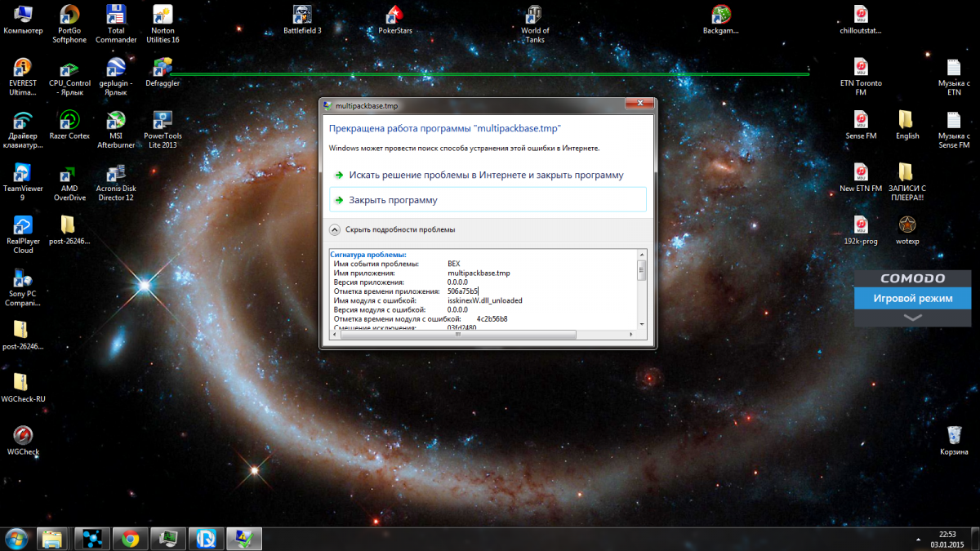The image size is (980, 551).
Task: Select the MSI Afterburner icon
Action: point(116,121)
